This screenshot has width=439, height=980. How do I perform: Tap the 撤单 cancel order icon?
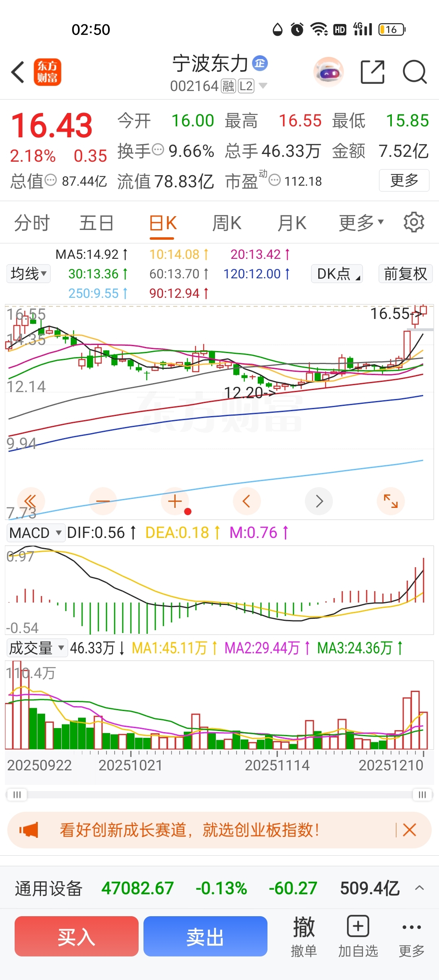pyautogui.click(x=304, y=936)
